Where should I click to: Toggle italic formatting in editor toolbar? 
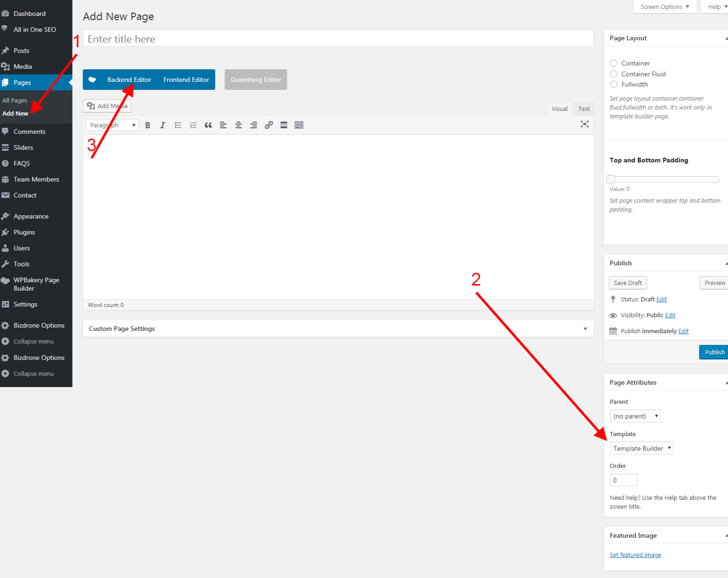tap(163, 125)
